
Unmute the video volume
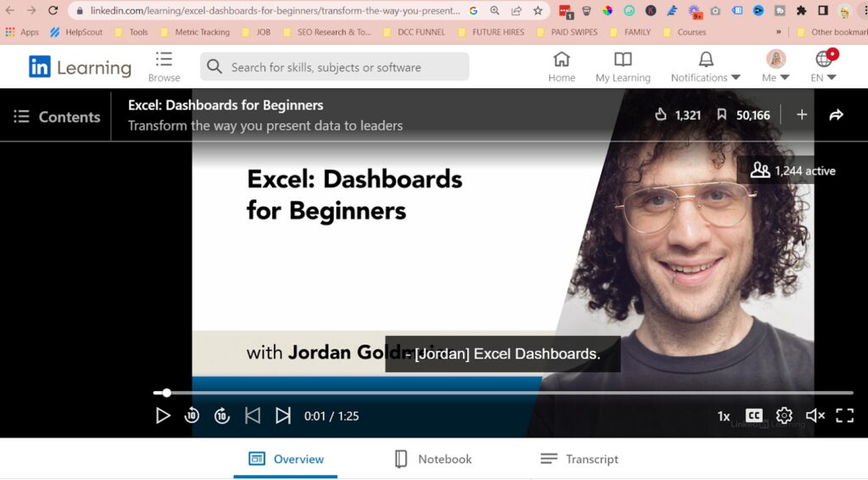(815, 416)
